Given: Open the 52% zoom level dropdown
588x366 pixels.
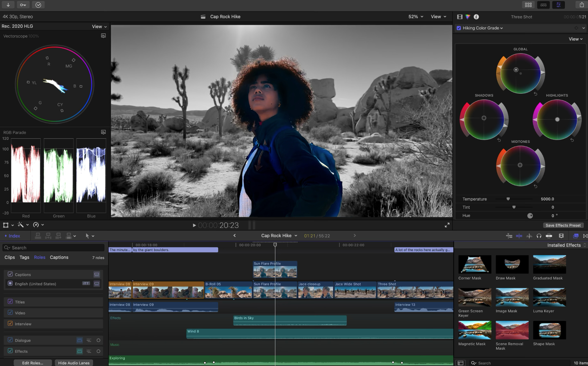Looking at the screenshot, I should click(415, 17).
